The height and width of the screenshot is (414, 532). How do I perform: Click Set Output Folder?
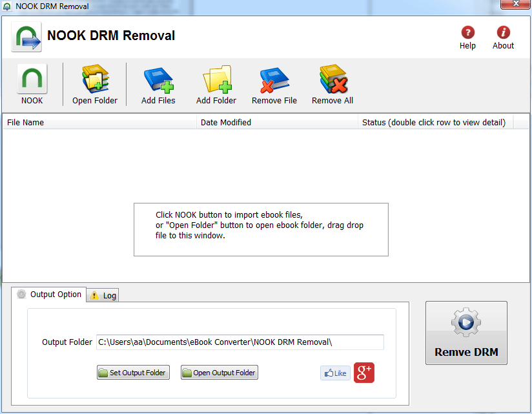click(133, 372)
